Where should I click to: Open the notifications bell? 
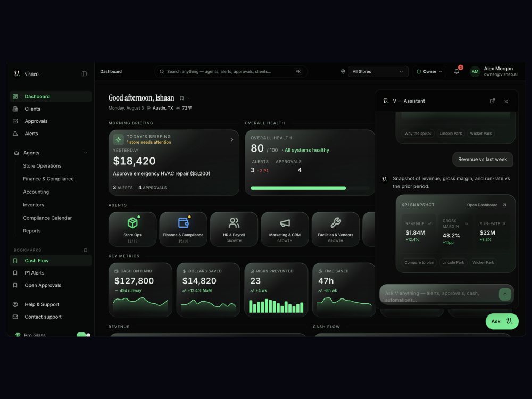[456, 72]
